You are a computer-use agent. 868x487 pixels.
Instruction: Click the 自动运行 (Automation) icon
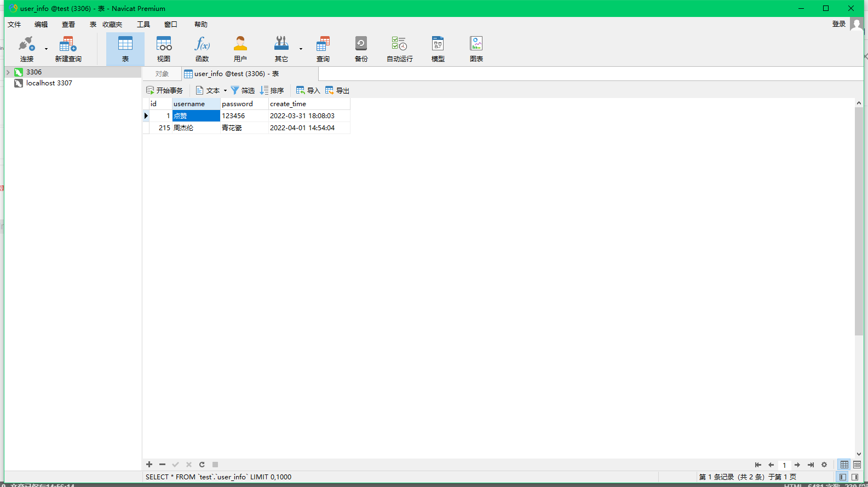click(x=399, y=49)
